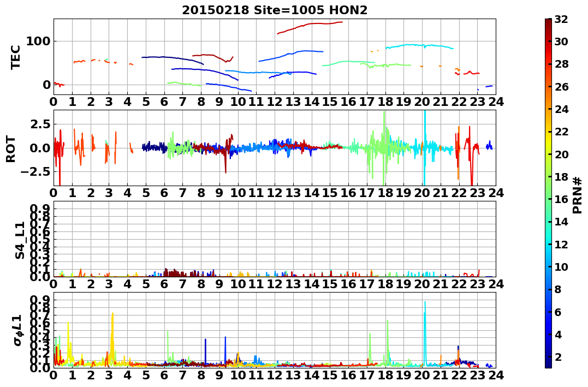Click colorbar tick label "14"
Image resolution: width=588 pixels, height=387 pixels.
click(561, 222)
